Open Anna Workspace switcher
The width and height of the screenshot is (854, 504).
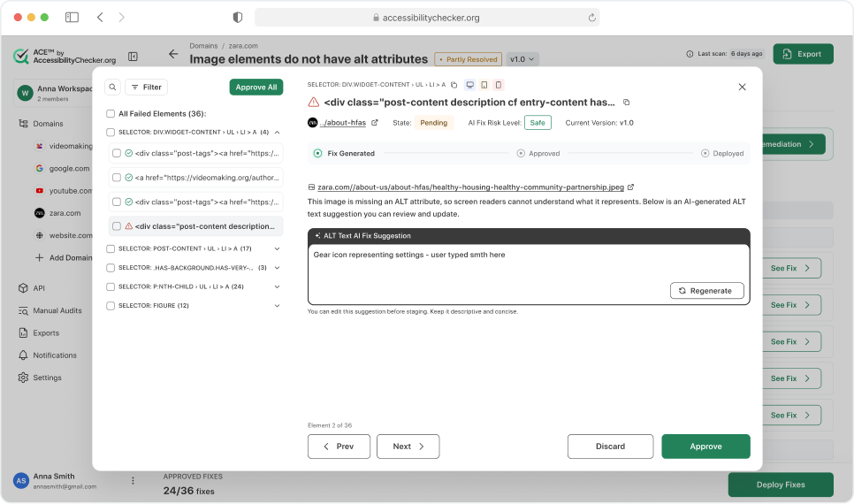pyautogui.click(x=53, y=93)
